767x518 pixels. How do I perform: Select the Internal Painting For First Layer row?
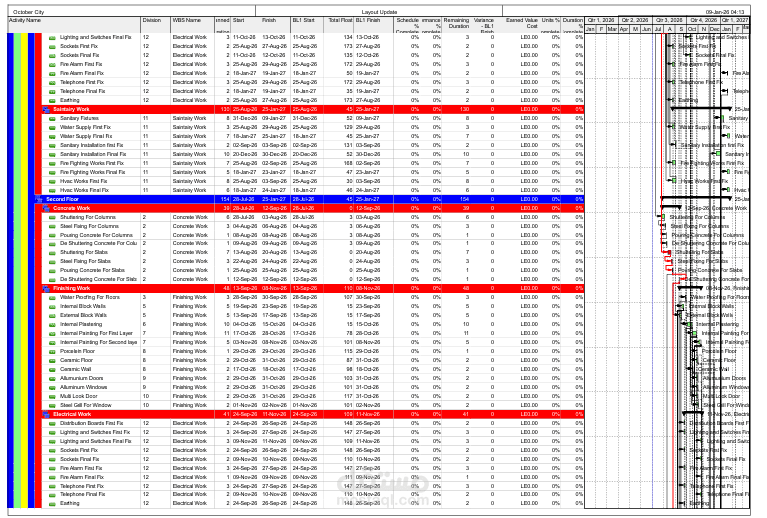coord(312,334)
